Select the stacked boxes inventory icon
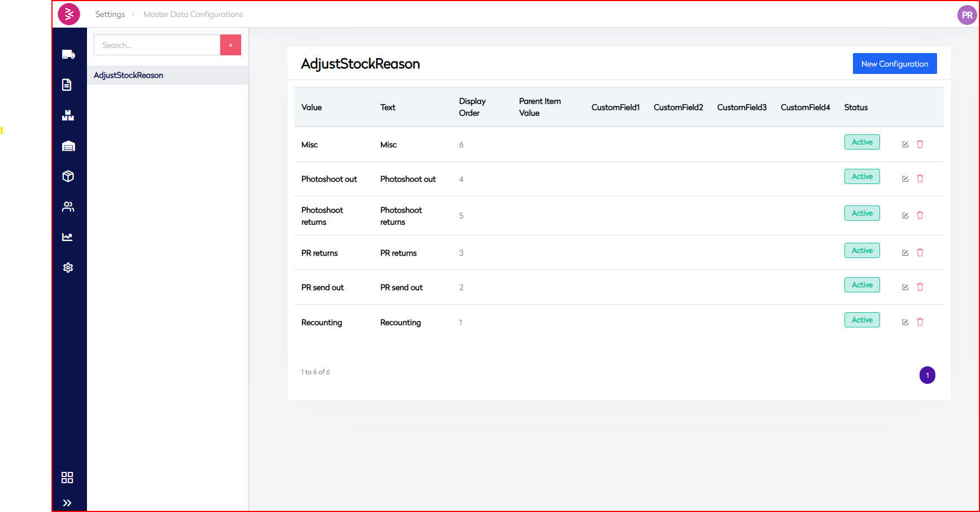 [68, 116]
